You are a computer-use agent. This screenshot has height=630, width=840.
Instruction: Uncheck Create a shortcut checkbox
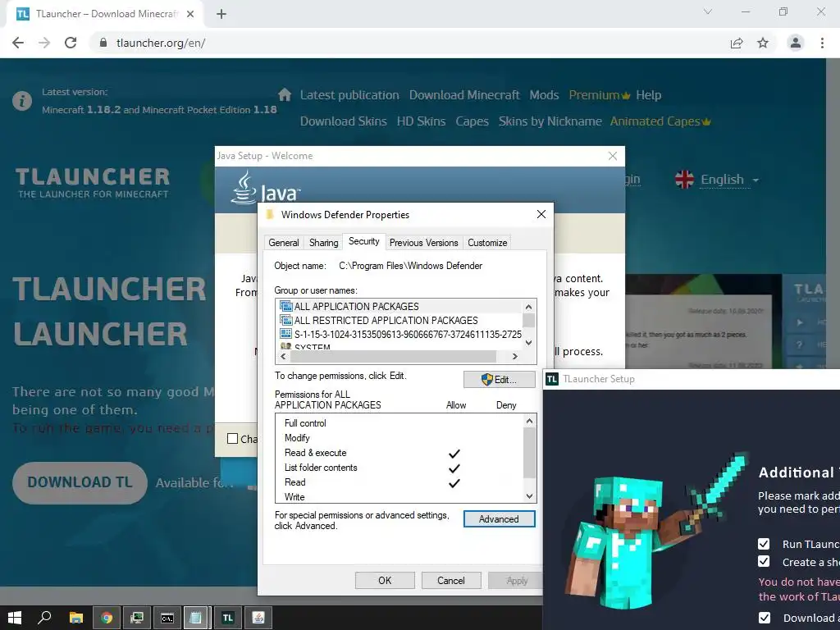pos(764,561)
